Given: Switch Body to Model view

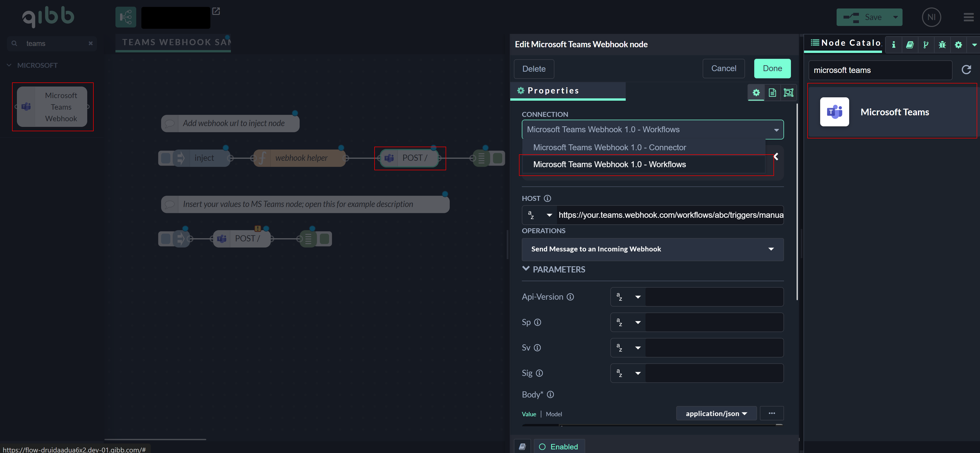Looking at the screenshot, I should pos(554,414).
